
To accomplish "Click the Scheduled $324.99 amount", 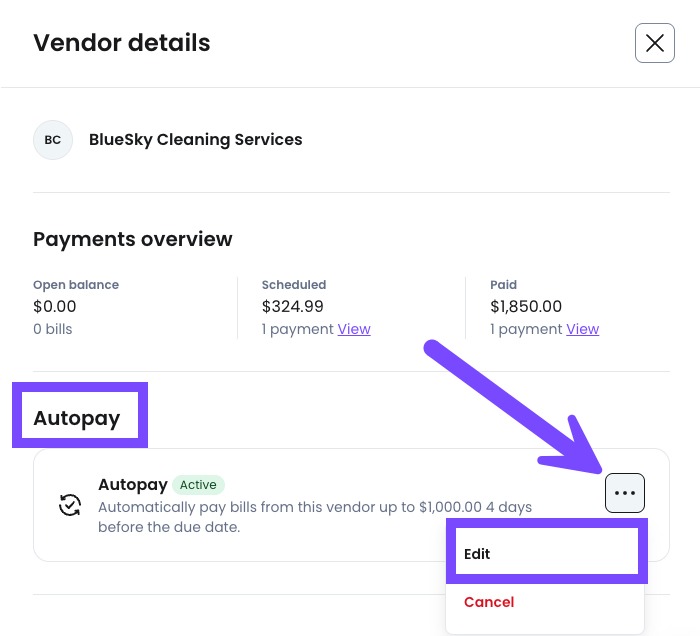I will coord(292,306).
